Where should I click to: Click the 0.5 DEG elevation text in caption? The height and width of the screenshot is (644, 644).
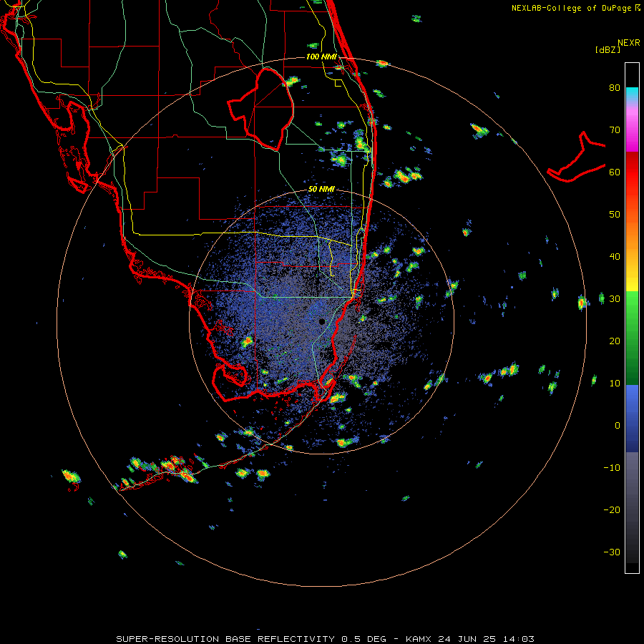(x=364, y=639)
